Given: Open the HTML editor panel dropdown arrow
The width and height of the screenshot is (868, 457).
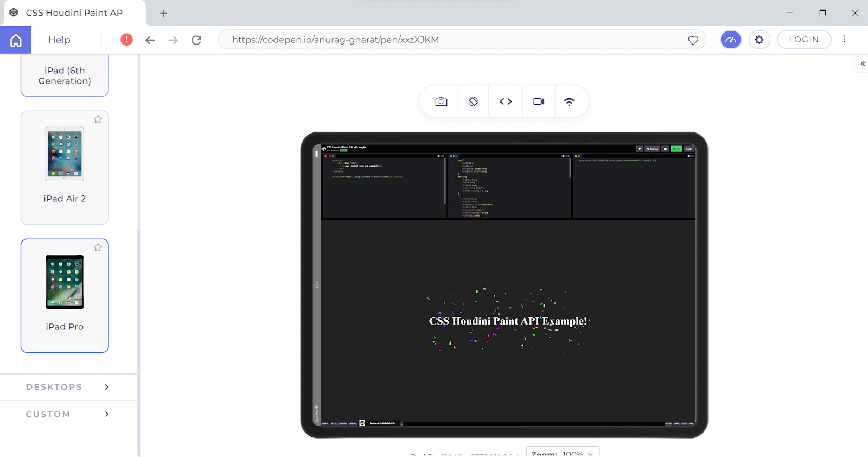Looking at the screenshot, I should (443, 156).
